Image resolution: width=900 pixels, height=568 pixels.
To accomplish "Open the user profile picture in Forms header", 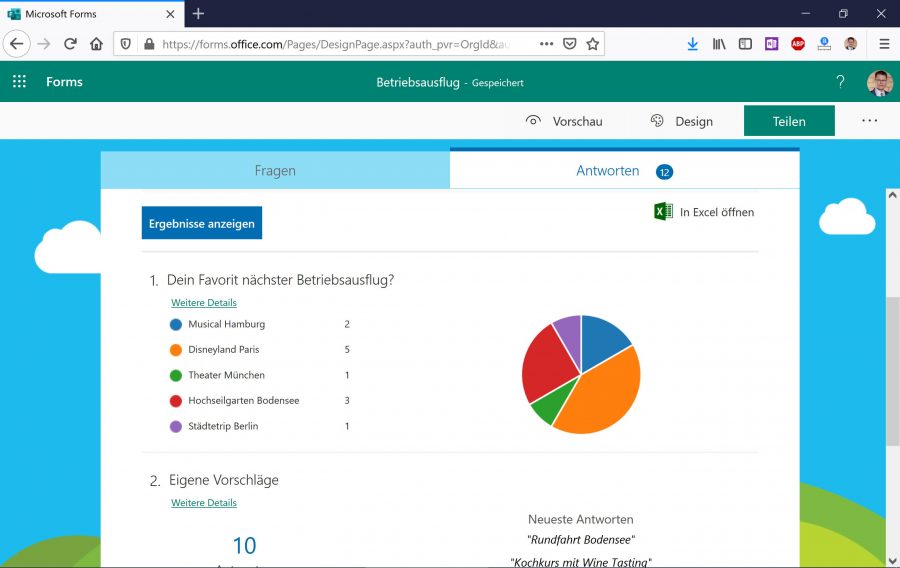I will click(x=879, y=82).
